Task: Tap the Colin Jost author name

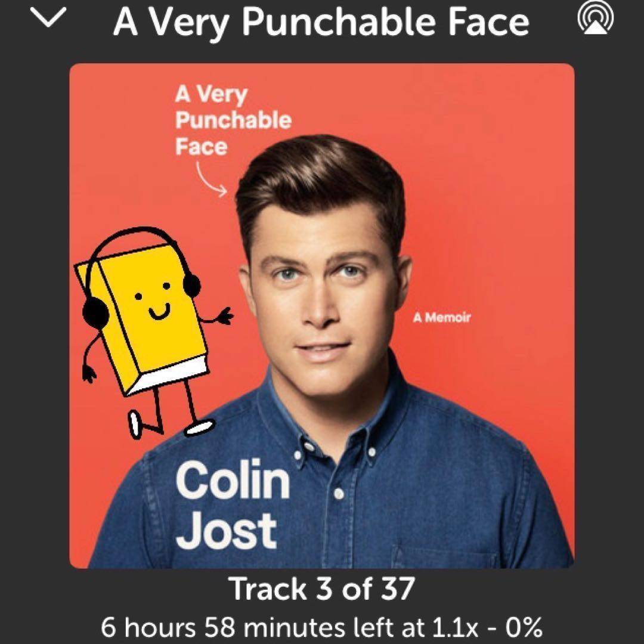Action: point(233,504)
